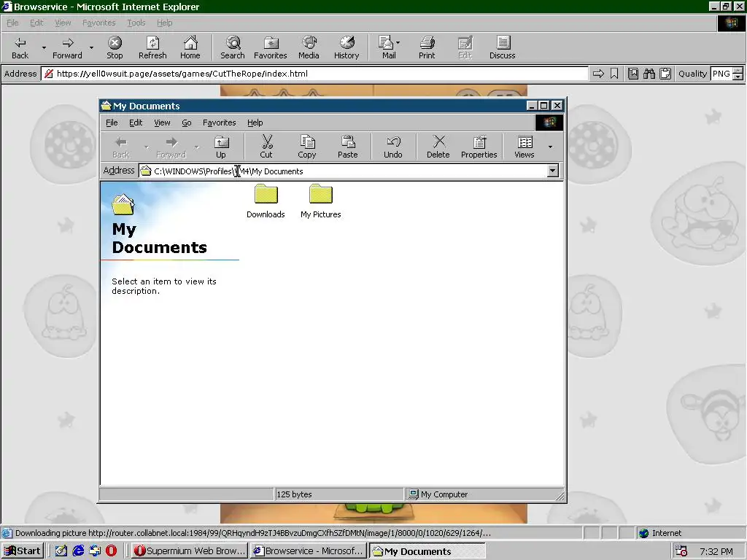Open Favorites menu in My Documents
The width and height of the screenshot is (747, 560).
click(219, 122)
